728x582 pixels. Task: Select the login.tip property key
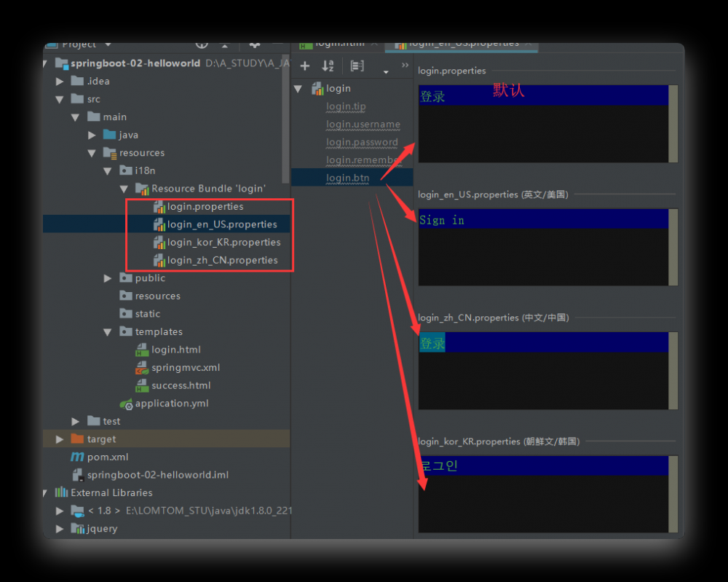click(x=346, y=106)
